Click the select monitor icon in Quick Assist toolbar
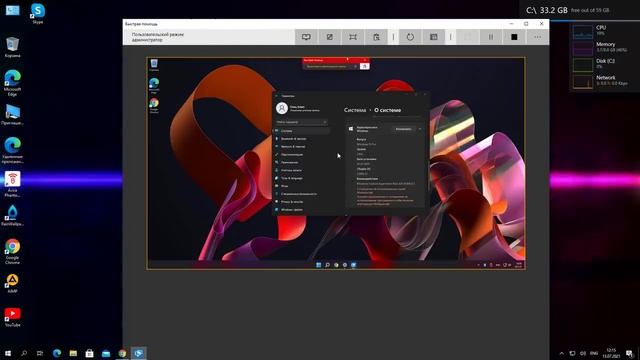This screenshot has width=640, height=360. pyautogui.click(x=306, y=37)
